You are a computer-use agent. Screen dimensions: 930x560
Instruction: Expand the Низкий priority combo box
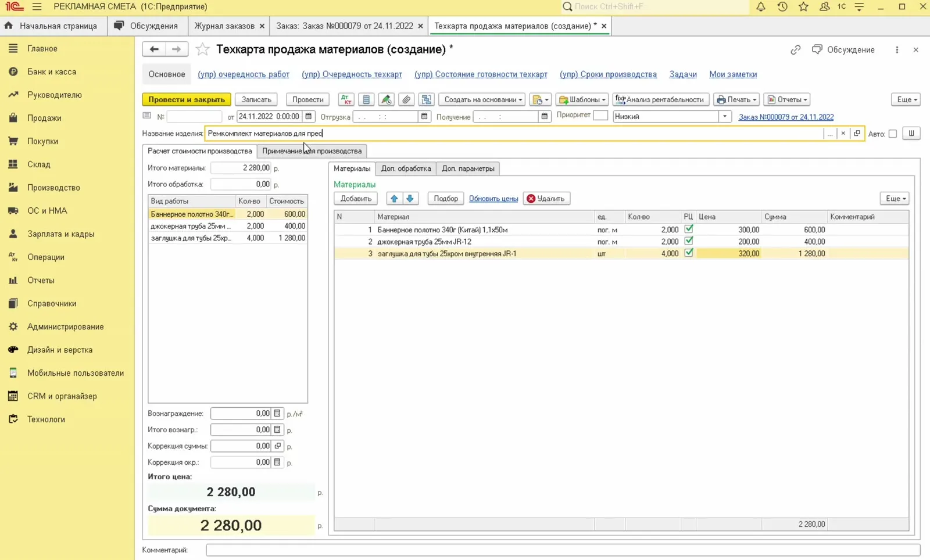pyautogui.click(x=725, y=117)
